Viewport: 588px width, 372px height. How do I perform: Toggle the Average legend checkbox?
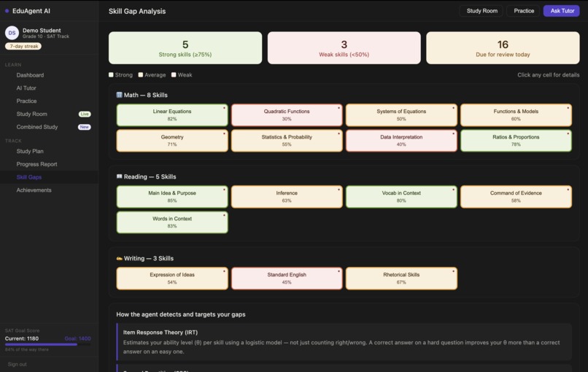click(141, 74)
